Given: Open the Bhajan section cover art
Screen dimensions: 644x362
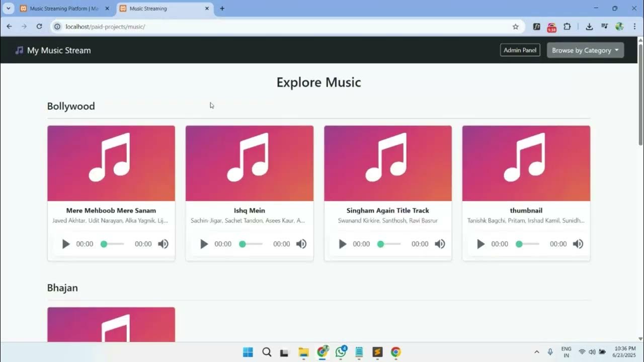Looking at the screenshot, I should coord(111,325).
